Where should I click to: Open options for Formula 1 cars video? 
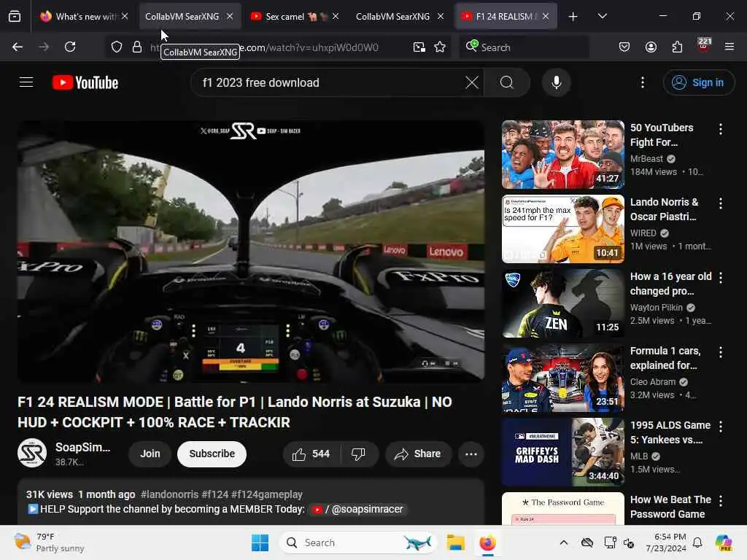(x=721, y=352)
